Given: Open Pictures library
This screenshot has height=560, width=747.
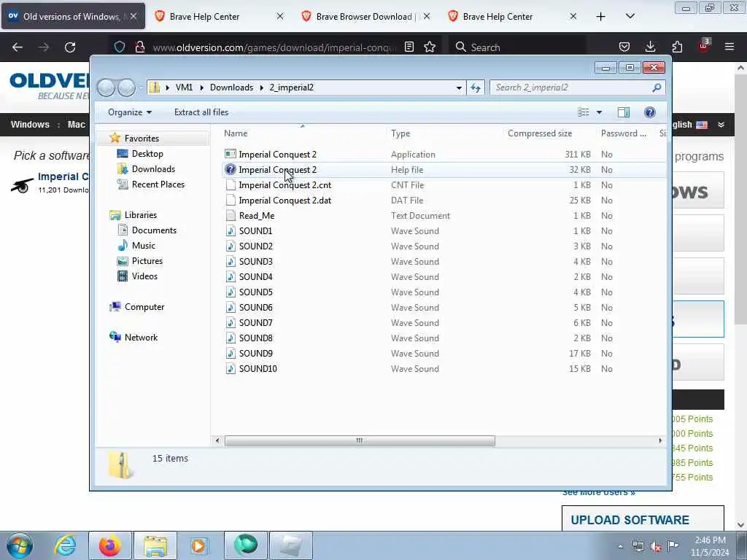Looking at the screenshot, I should pyautogui.click(x=147, y=260).
